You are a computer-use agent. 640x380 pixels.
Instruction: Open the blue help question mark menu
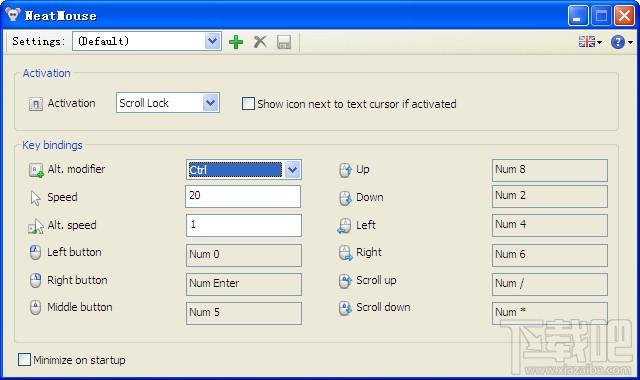coord(622,42)
